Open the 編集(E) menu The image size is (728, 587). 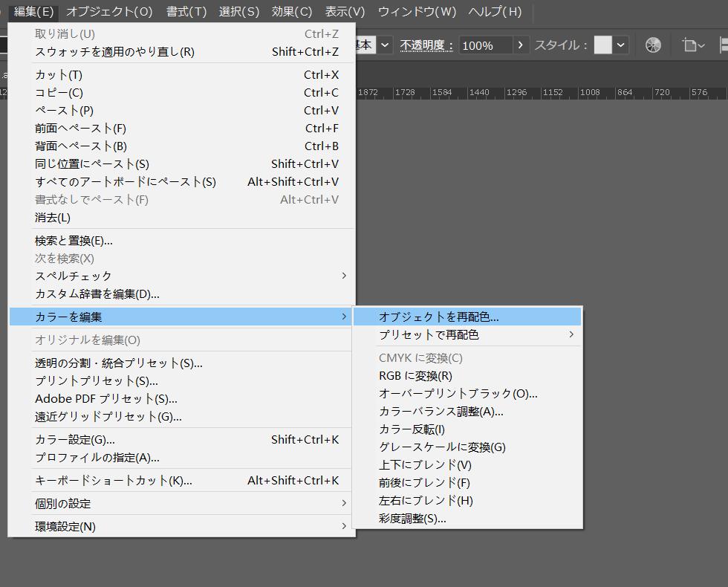33,11
